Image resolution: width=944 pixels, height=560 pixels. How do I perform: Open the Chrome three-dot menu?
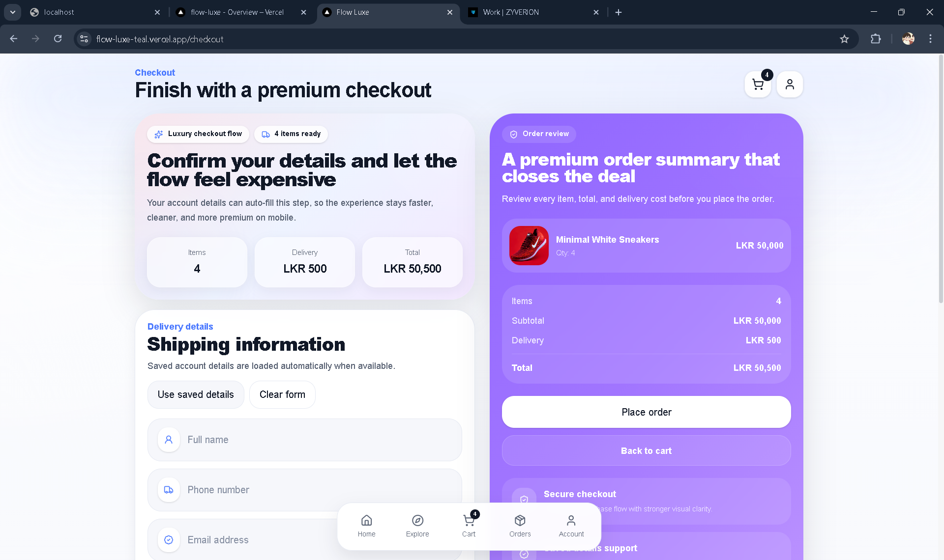(x=930, y=39)
